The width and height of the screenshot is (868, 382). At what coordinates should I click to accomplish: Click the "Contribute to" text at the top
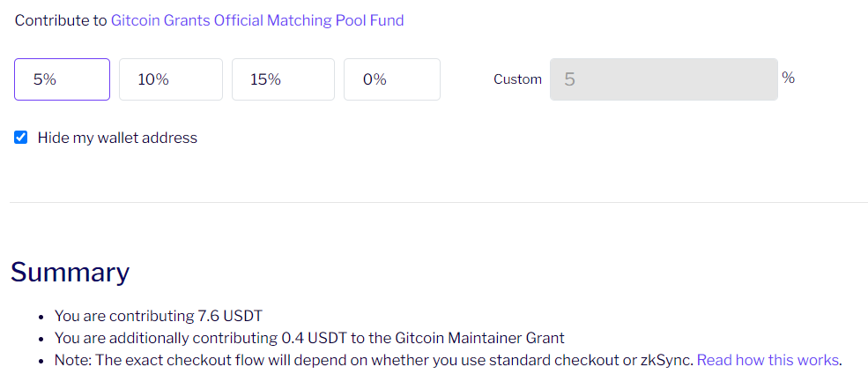point(60,20)
